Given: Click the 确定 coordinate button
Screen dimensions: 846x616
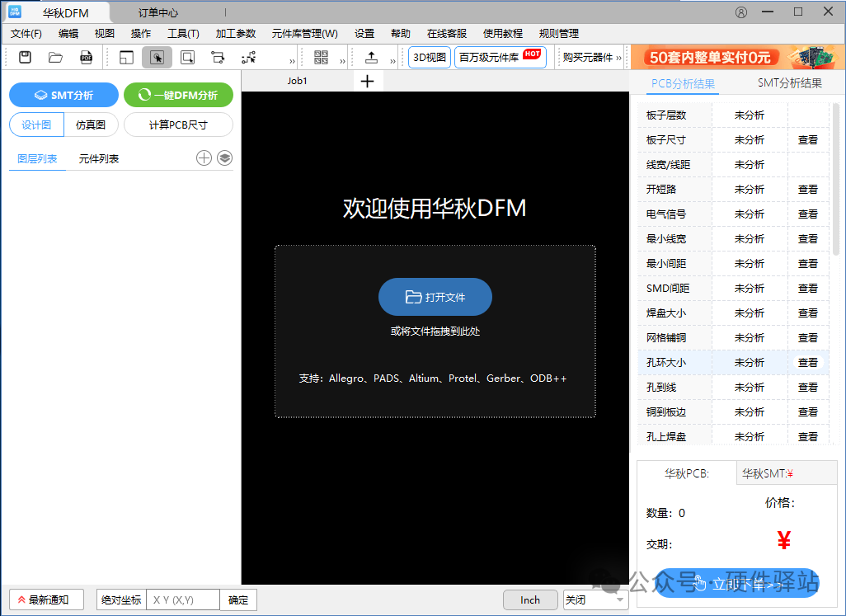Looking at the screenshot, I should click(238, 600).
